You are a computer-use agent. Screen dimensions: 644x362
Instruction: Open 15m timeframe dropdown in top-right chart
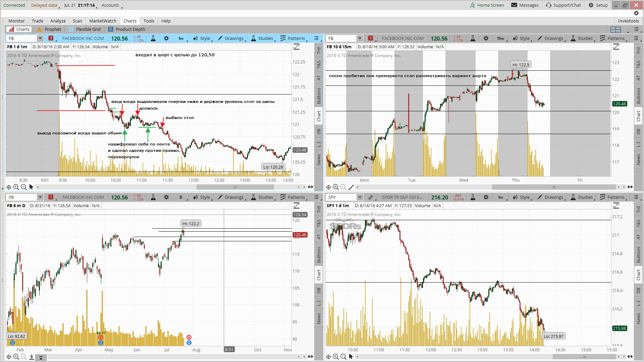point(501,38)
